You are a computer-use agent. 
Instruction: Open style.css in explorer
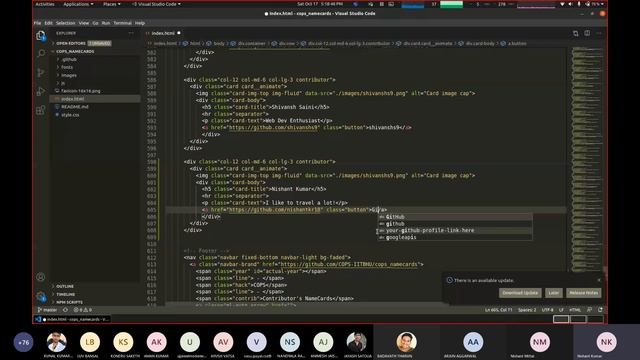(96, 115)
